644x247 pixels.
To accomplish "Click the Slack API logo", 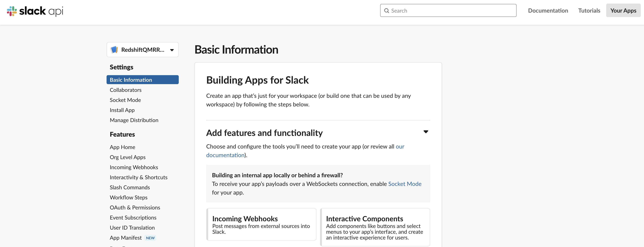I will [x=35, y=11].
